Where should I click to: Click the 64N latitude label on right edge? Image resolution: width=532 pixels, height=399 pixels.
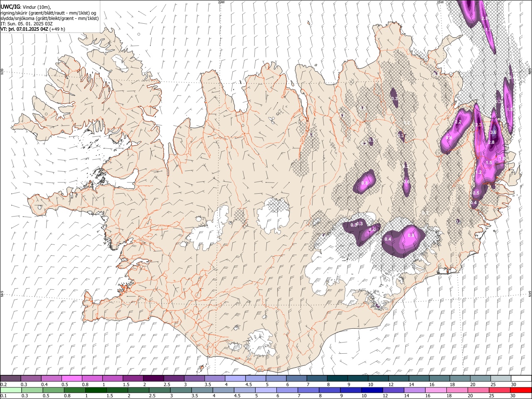click(530, 293)
